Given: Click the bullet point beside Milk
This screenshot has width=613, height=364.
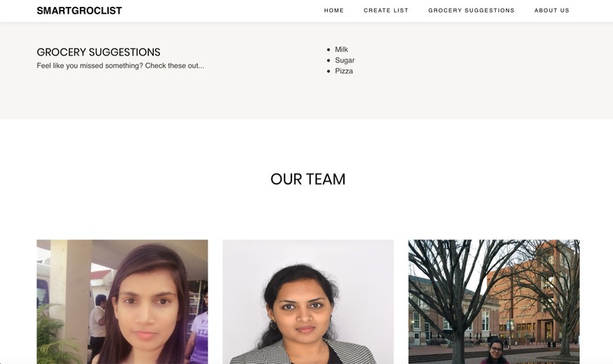Looking at the screenshot, I should pyautogui.click(x=329, y=49).
